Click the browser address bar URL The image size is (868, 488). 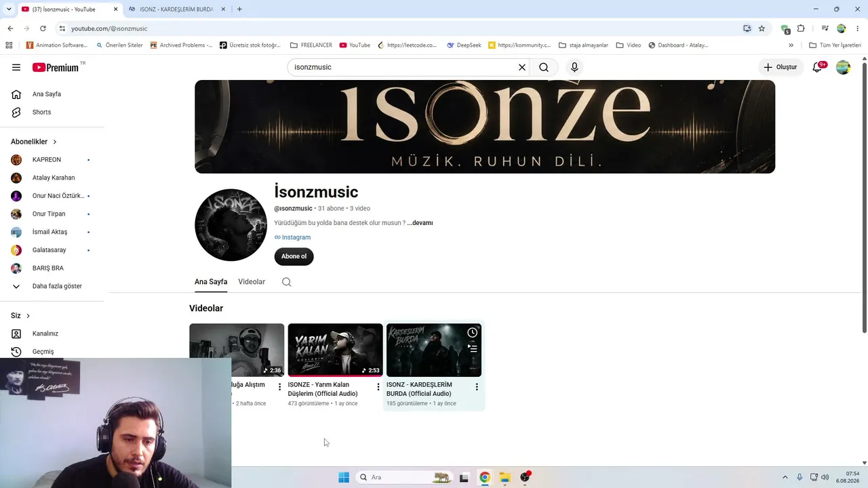pos(109,28)
